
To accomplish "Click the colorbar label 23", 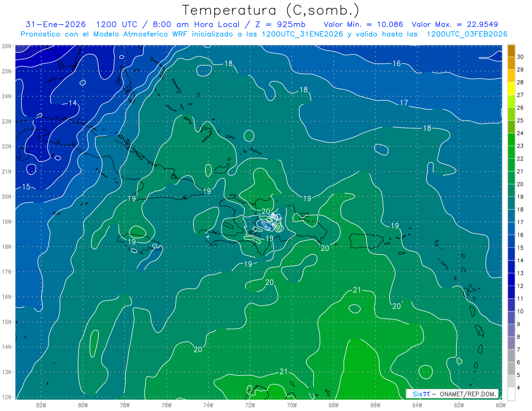I will [520, 146].
